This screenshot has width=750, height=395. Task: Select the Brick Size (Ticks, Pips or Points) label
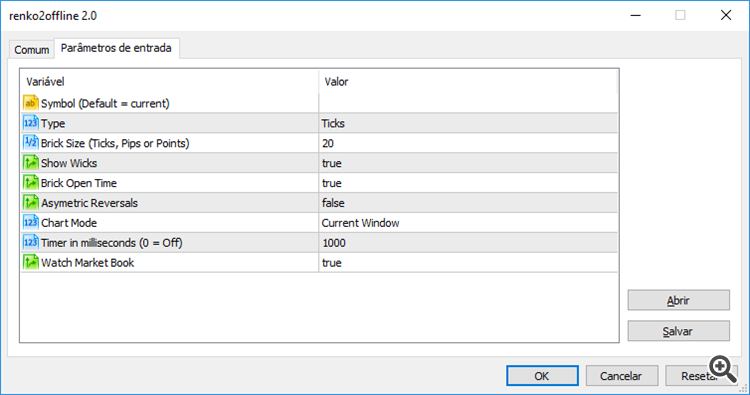[x=115, y=143]
